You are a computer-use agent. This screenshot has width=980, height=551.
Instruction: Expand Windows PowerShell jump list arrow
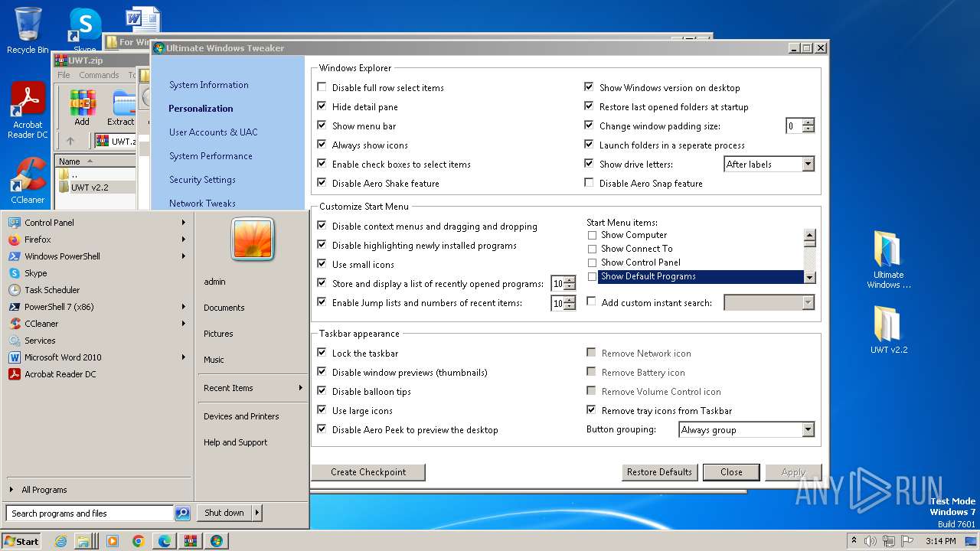point(184,256)
